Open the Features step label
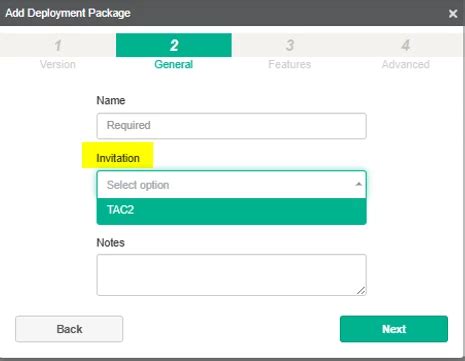The image size is (465, 361). pyautogui.click(x=290, y=64)
